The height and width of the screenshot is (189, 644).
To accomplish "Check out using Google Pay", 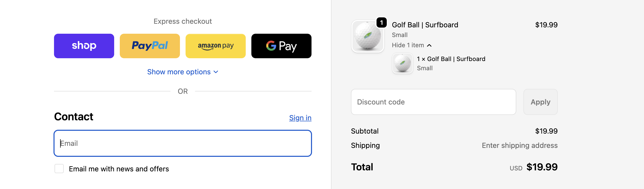I will coord(281,46).
